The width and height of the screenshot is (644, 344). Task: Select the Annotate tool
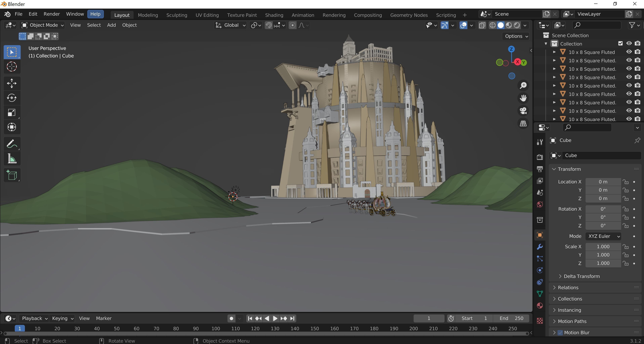click(12, 144)
